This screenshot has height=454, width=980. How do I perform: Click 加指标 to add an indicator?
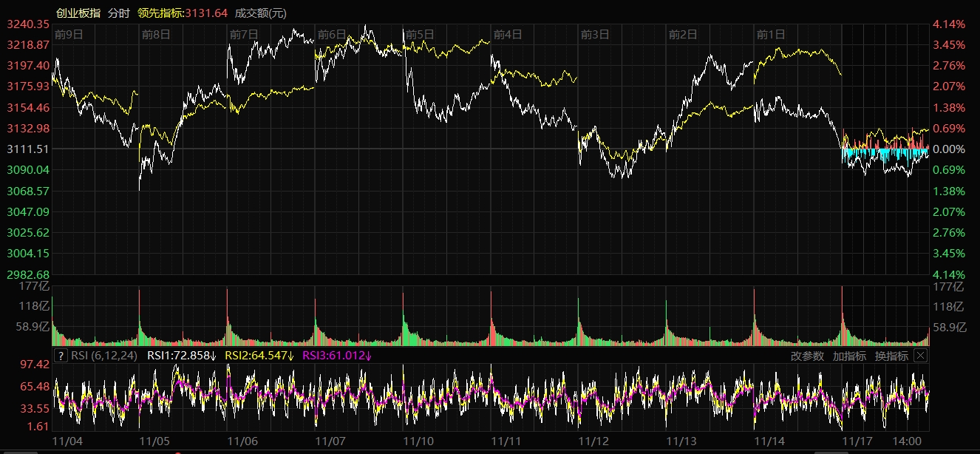[849, 356]
